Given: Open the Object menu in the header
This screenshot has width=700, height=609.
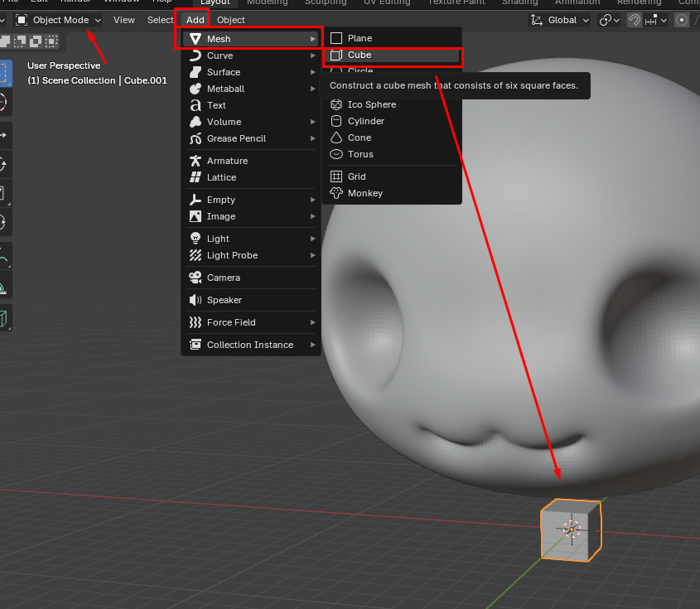Looking at the screenshot, I should (230, 19).
